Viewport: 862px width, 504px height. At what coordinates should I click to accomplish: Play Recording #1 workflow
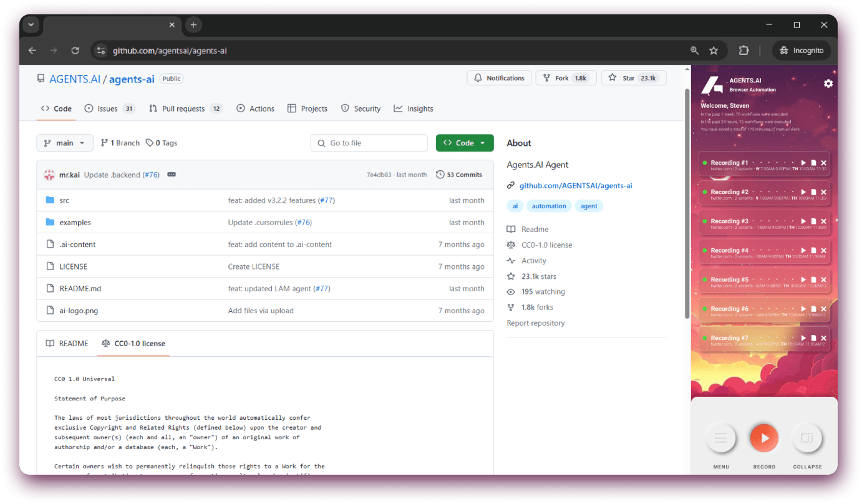click(803, 163)
